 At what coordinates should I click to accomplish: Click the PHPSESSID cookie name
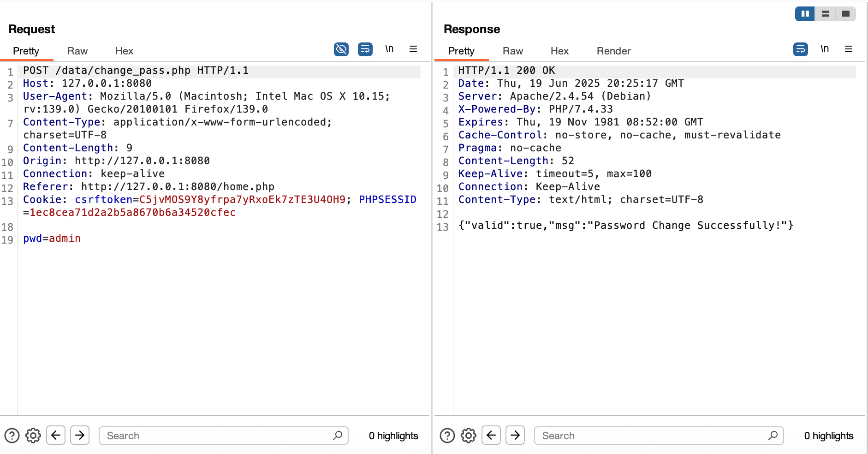(x=387, y=200)
